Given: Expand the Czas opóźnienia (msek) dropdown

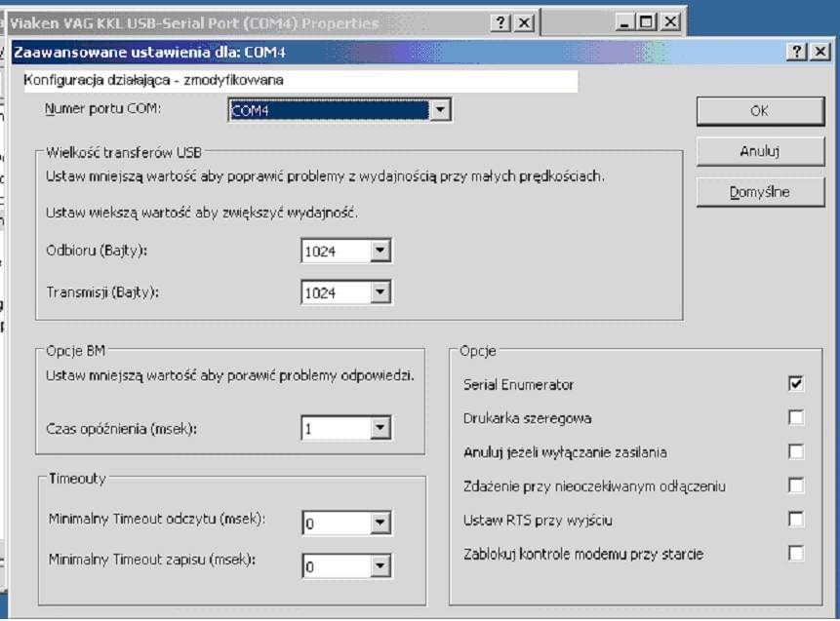Looking at the screenshot, I should pos(380,428).
